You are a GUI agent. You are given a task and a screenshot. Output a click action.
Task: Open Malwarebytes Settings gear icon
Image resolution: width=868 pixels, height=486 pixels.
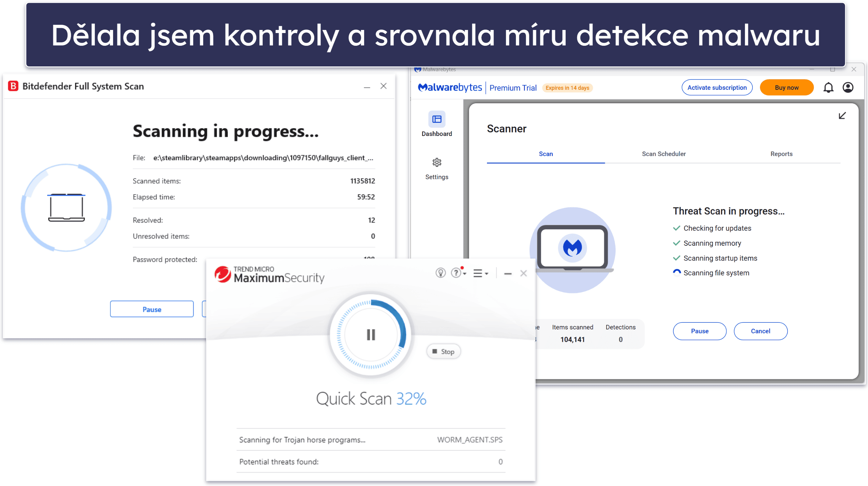pos(437,162)
